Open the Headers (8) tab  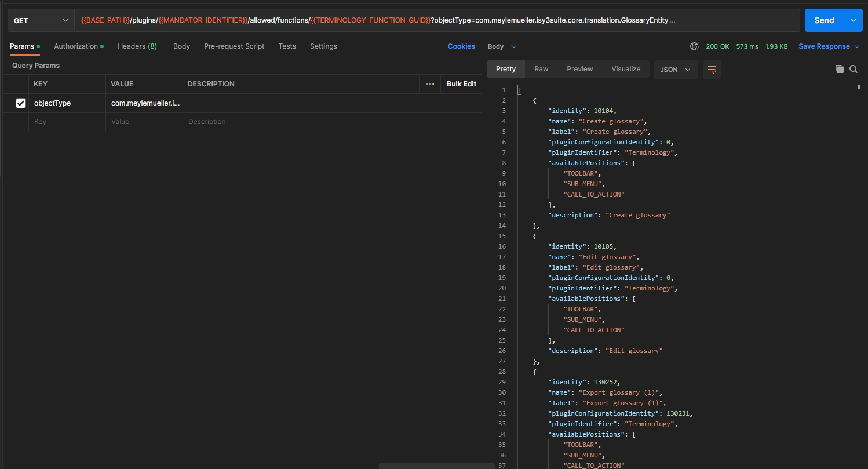(x=137, y=46)
